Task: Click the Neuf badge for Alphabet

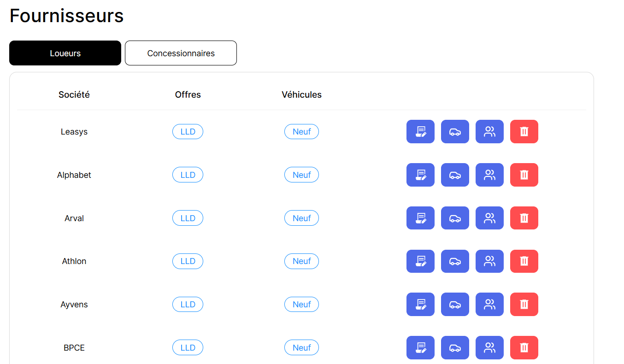Action: [301, 175]
